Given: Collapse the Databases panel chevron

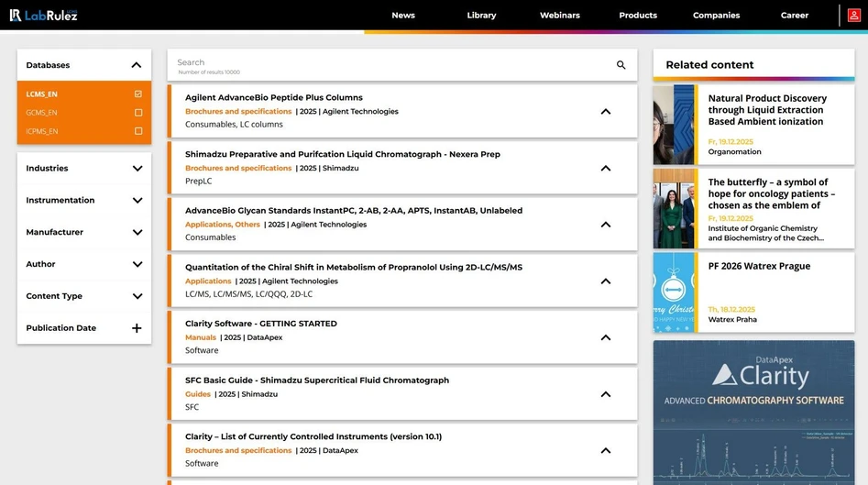Looking at the screenshot, I should coord(137,65).
